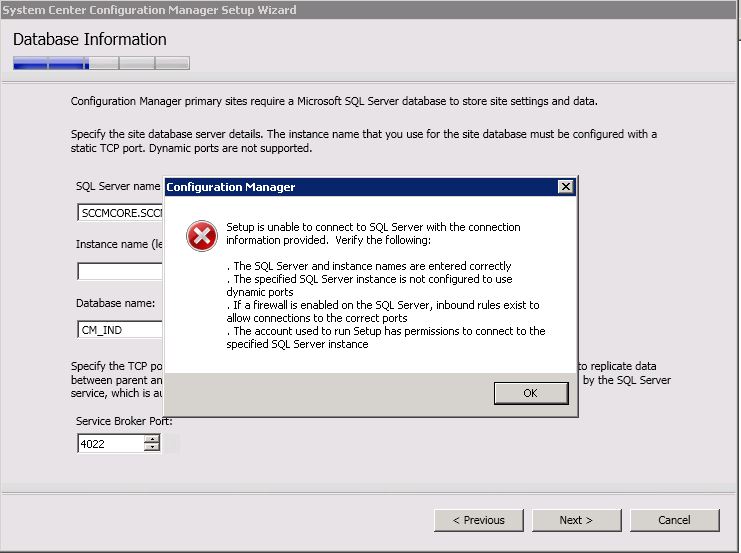Click OK in the Configuration Manager dialog

pos(531,393)
